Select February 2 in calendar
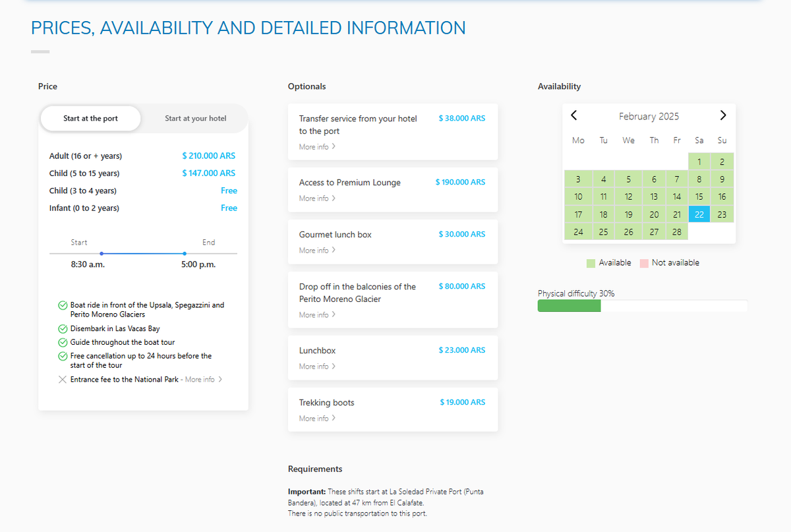This screenshot has height=532, width=791. pos(722,162)
